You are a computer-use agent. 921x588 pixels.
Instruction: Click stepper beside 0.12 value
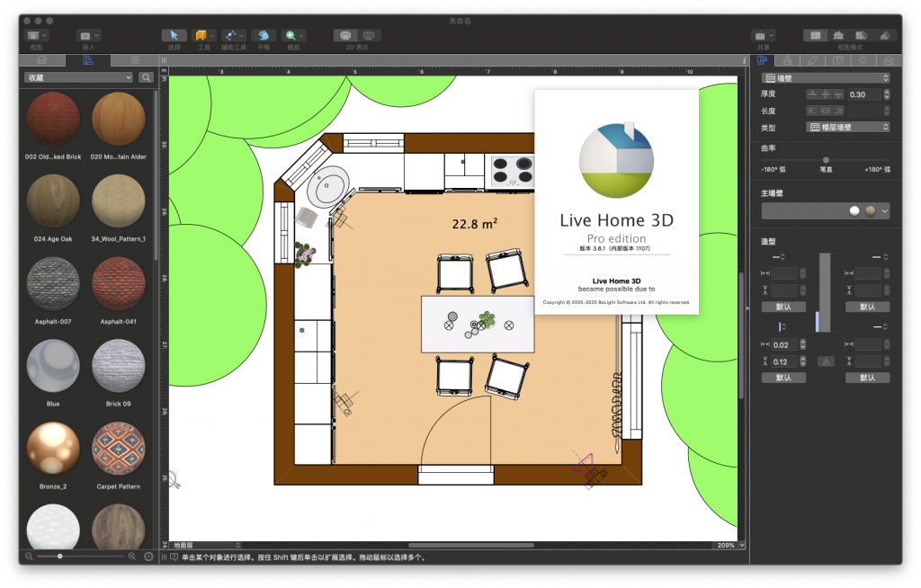coord(803,361)
